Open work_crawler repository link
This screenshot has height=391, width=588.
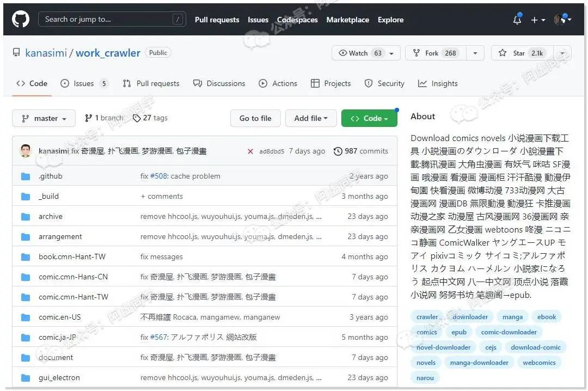(108, 53)
